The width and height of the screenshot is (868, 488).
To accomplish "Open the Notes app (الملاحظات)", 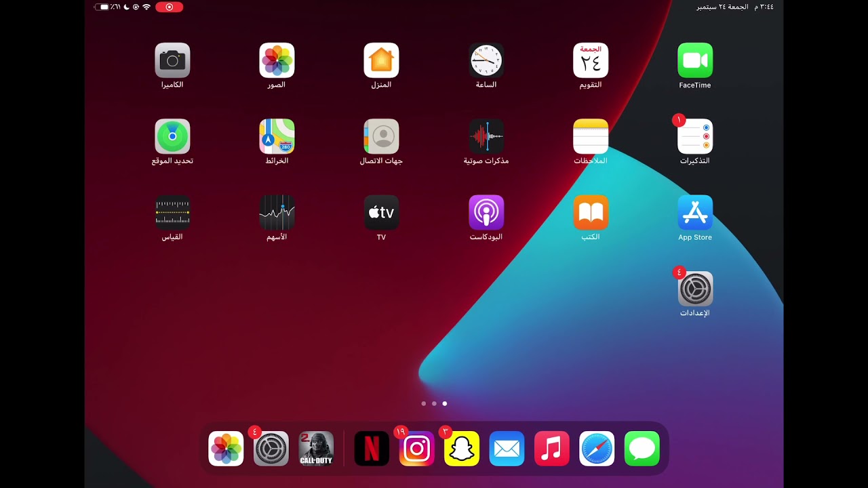I will point(591,137).
